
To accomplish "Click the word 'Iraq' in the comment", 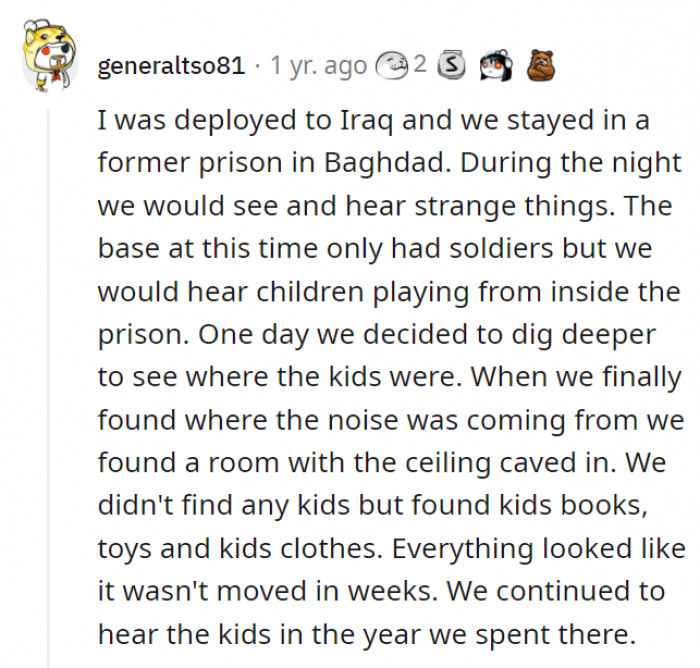I will coord(366,121).
